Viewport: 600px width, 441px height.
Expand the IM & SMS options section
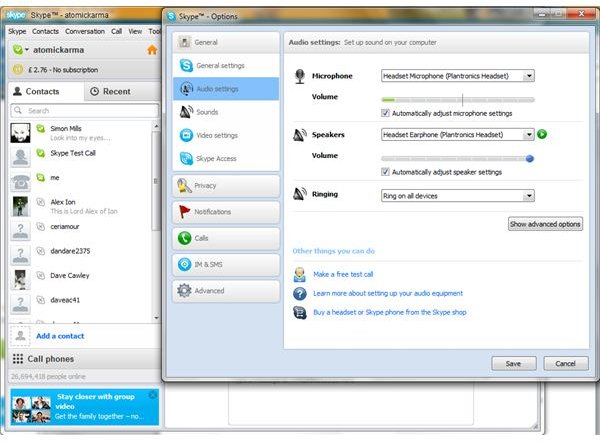[226, 265]
